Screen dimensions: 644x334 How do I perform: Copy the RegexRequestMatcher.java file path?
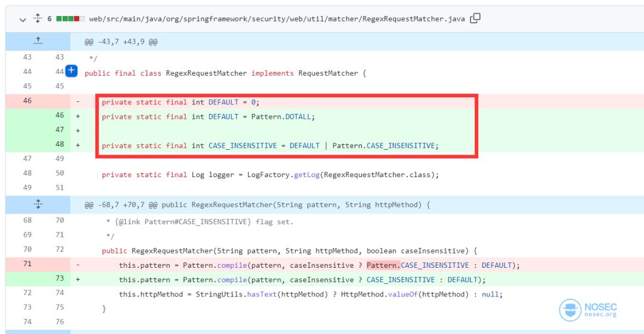(475, 18)
